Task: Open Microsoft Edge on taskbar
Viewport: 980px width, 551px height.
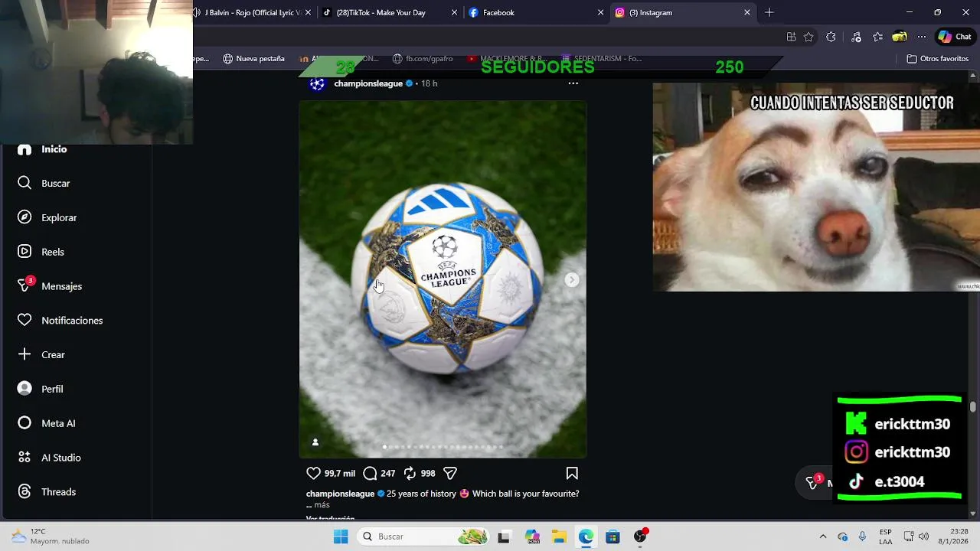Action: point(586,536)
